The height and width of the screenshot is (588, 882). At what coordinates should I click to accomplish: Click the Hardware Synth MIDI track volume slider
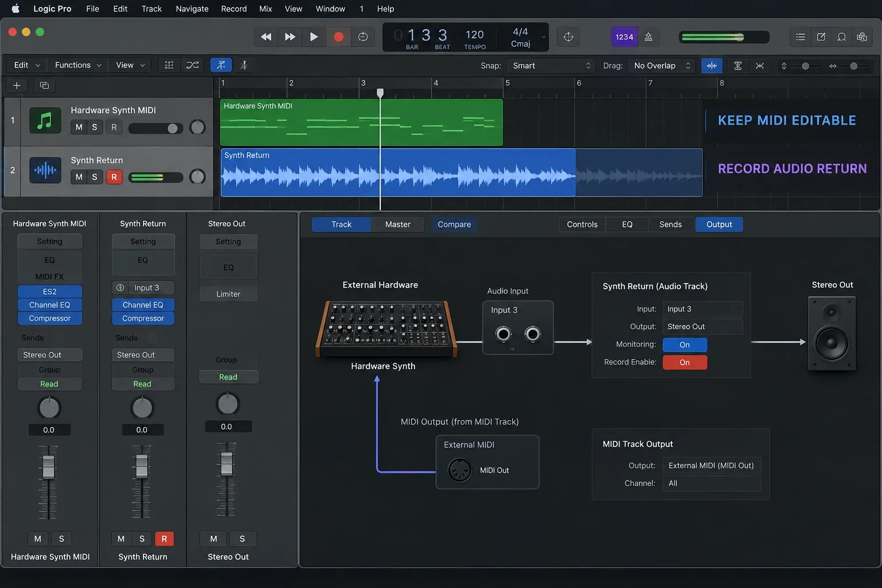click(x=156, y=128)
